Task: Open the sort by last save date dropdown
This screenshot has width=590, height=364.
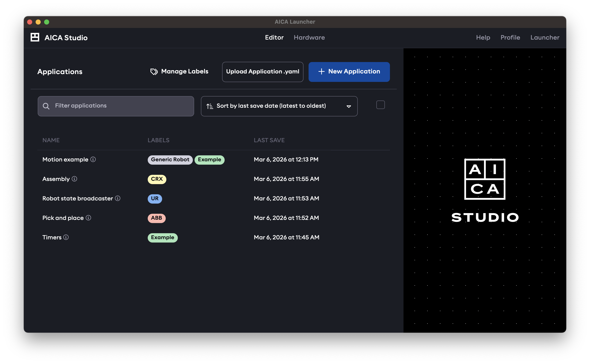Action: pos(279,106)
